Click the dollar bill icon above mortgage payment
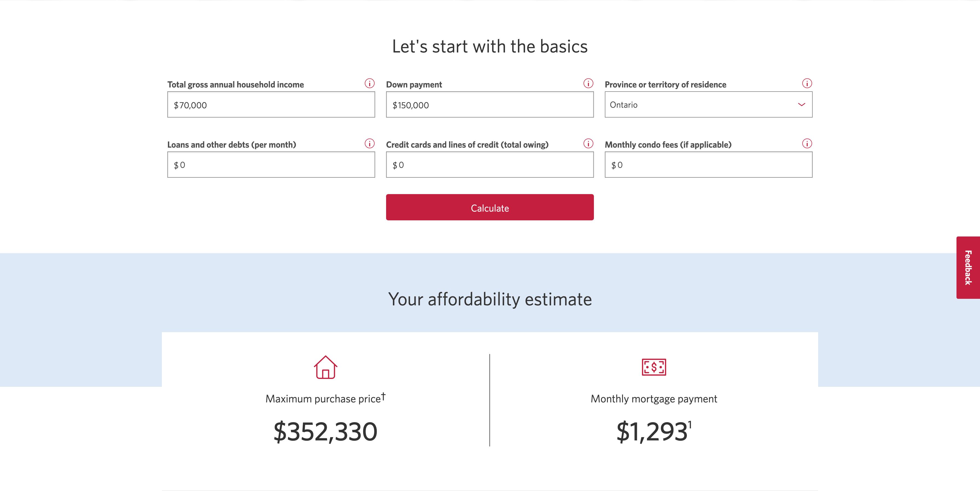This screenshot has width=980, height=491. [654, 367]
